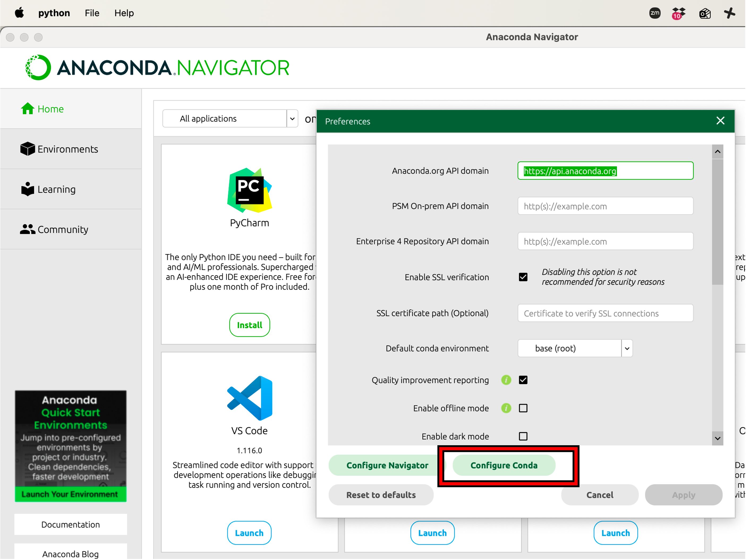Click the Quality improvement reporting info icon

pyautogui.click(x=506, y=380)
